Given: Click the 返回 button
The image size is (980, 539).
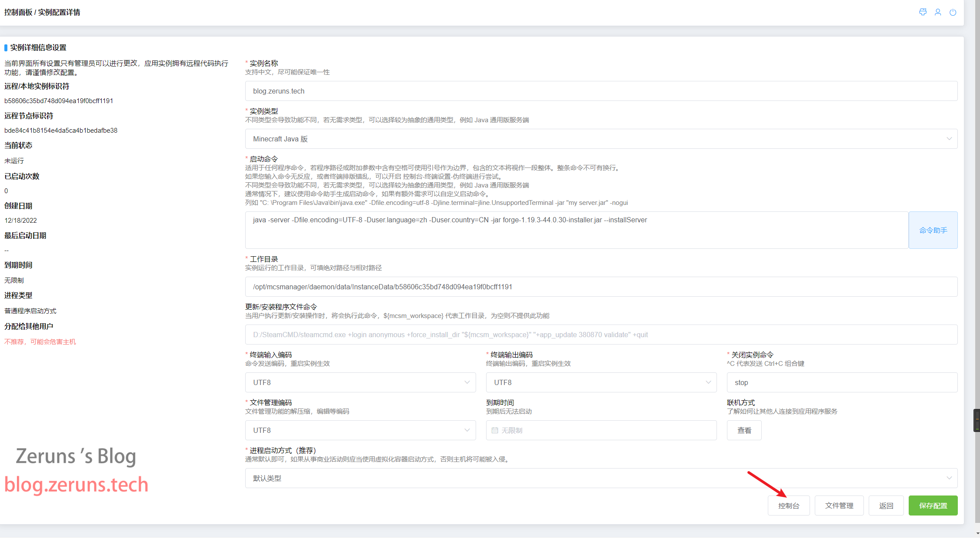Looking at the screenshot, I should 886,506.
